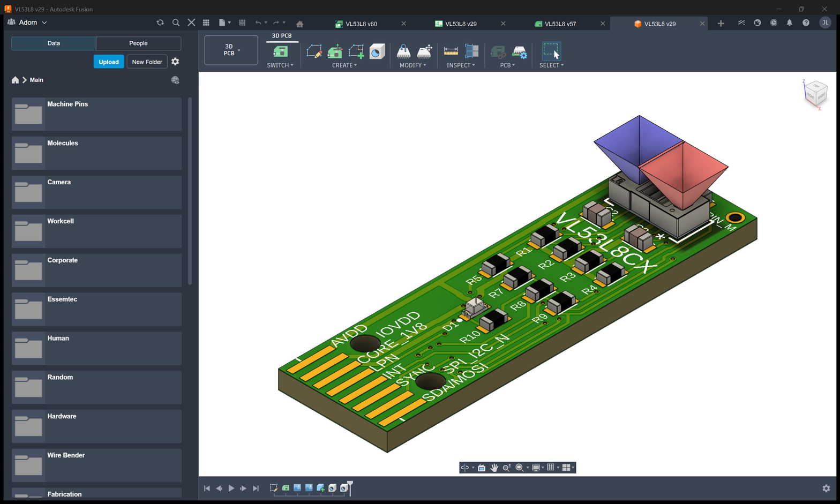This screenshot has width=840, height=504.
Task: Click the online status globe icon in the top bar
Action: point(757,22)
